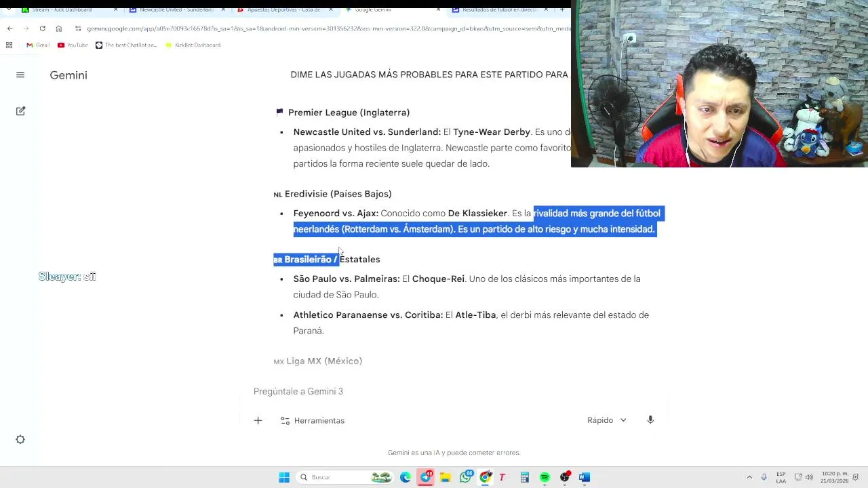Click the 'Liga MX (México)' heading

click(x=324, y=361)
